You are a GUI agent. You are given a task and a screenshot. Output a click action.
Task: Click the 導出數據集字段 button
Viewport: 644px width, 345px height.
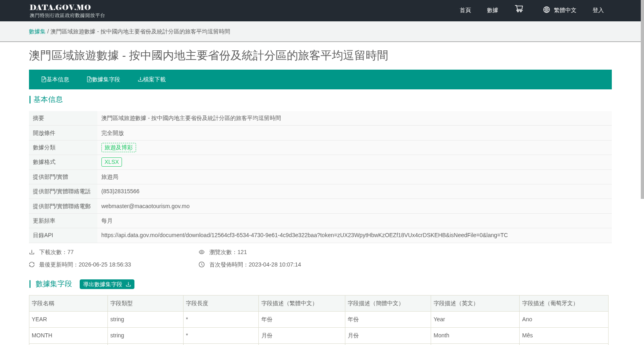(x=107, y=284)
